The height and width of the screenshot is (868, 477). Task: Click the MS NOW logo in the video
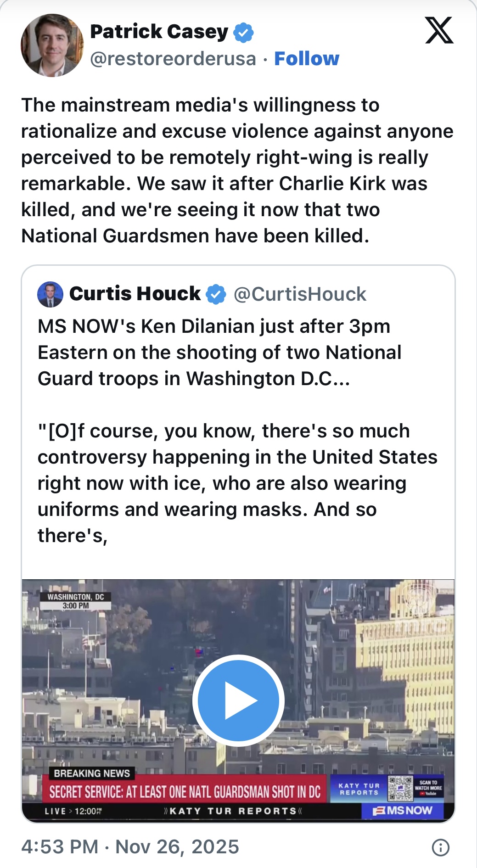coord(403,811)
